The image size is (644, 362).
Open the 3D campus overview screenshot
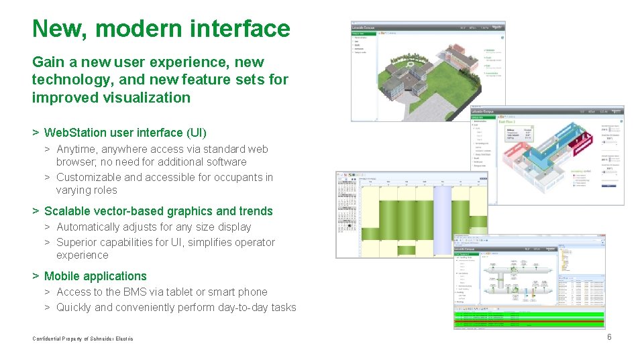point(428,72)
